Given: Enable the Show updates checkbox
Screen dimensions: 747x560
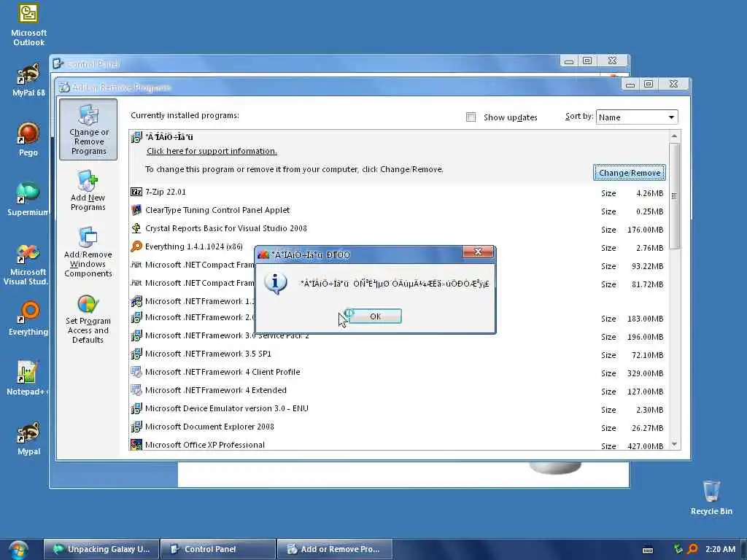Looking at the screenshot, I should [x=471, y=117].
